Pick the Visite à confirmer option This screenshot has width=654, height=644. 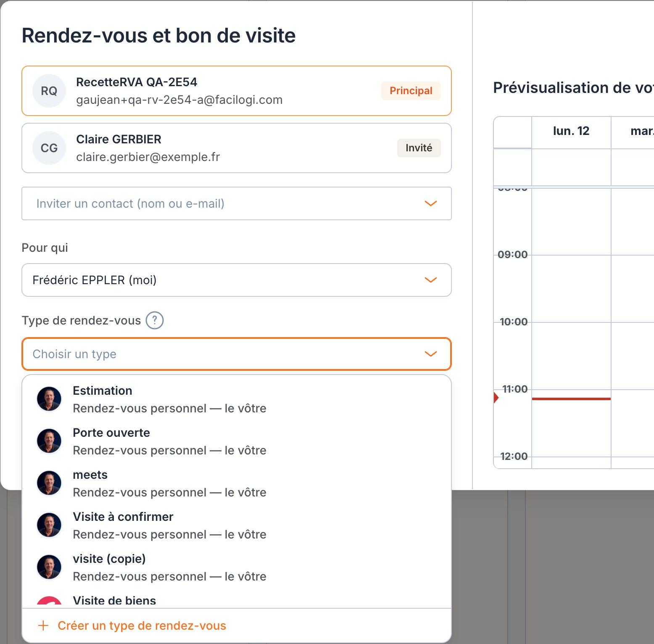pos(236,525)
